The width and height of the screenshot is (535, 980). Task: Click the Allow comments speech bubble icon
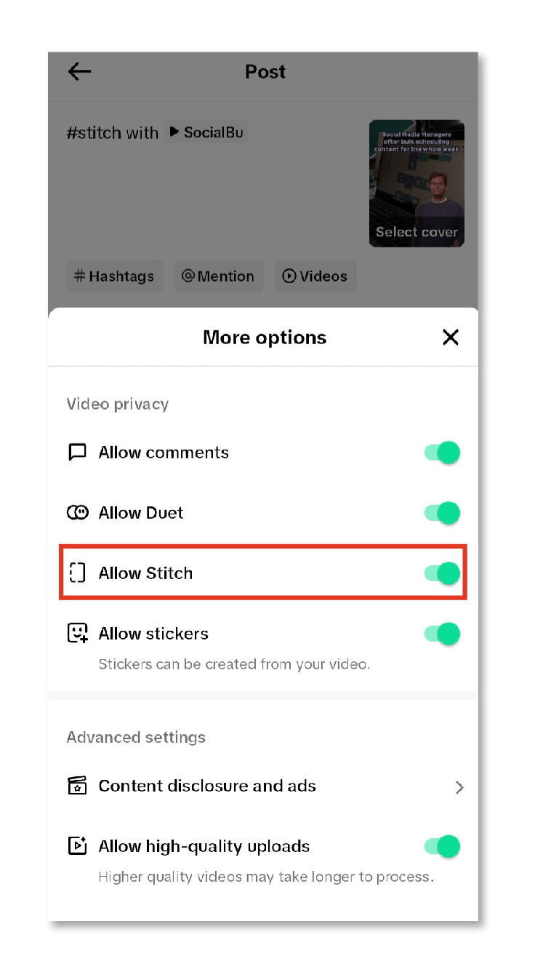tap(77, 453)
